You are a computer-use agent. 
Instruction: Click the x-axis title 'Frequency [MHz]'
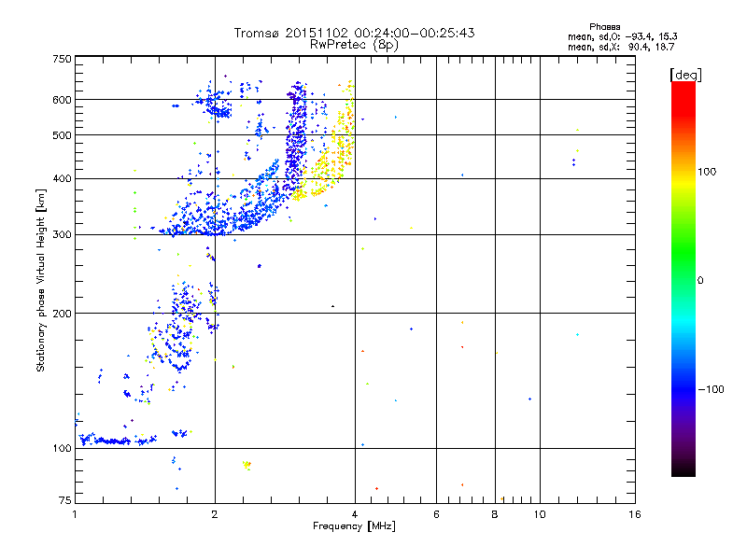pos(354,526)
